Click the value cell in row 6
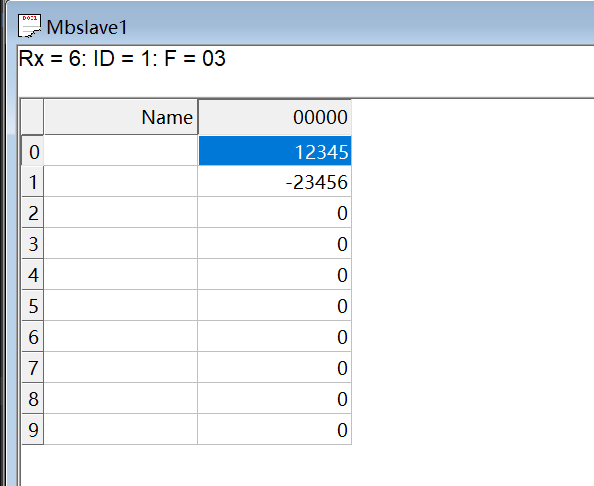This screenshot has width=594, height=486. click(275, 336)
